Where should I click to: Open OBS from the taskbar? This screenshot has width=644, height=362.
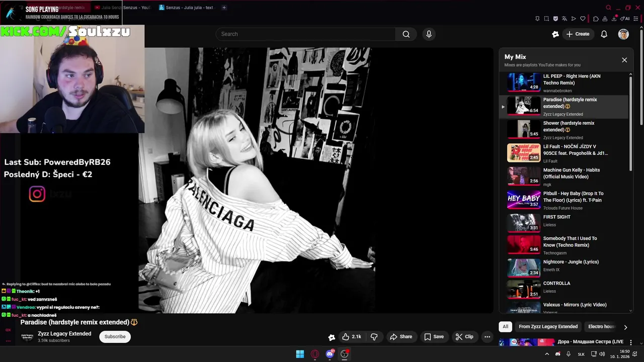click(x=345, y=354)
